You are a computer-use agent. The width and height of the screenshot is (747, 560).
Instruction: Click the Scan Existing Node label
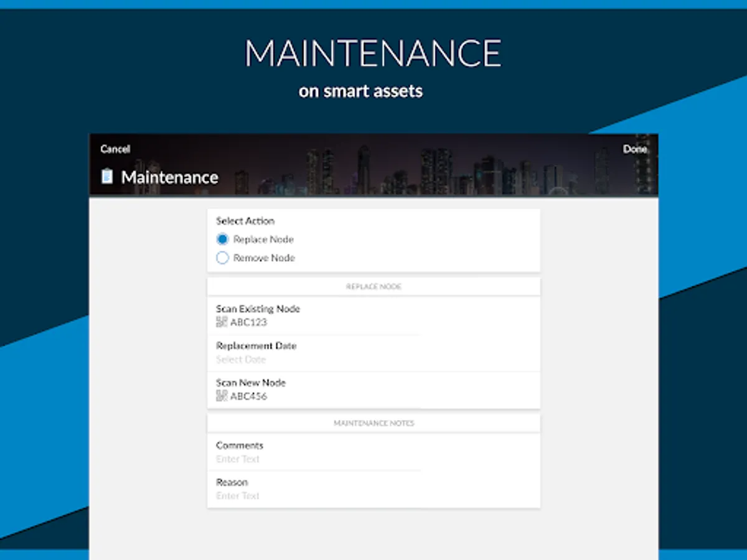[x=258, y=309]
